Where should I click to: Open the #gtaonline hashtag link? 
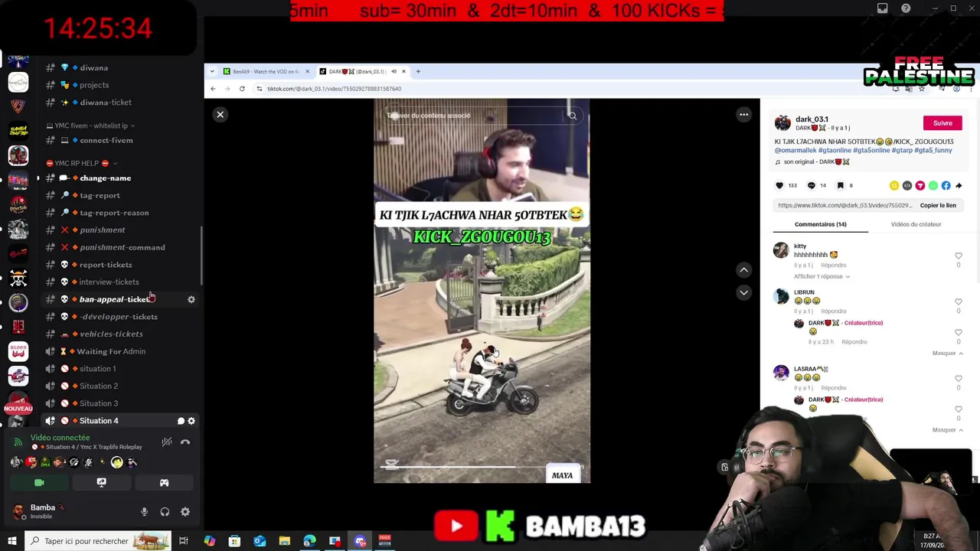click(835, 151)
